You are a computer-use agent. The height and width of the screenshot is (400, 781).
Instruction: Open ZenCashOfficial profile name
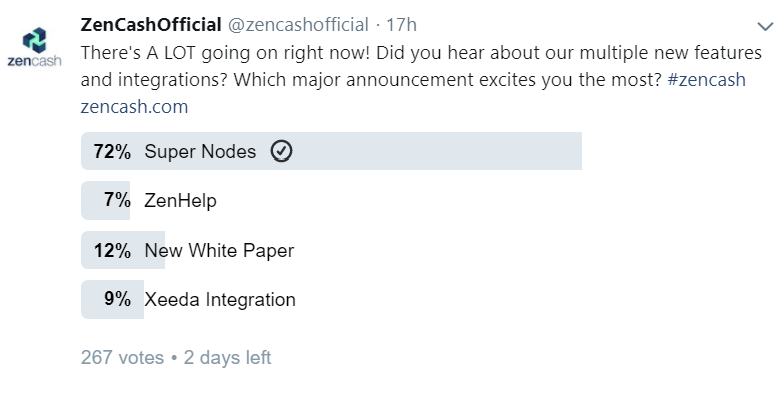[151, 24]
